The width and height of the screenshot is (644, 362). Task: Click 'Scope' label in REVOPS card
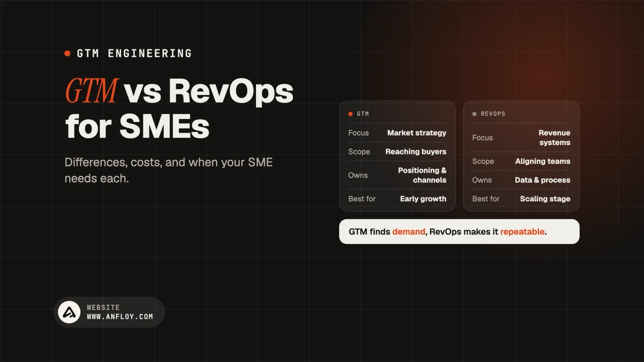pos(483,161)
